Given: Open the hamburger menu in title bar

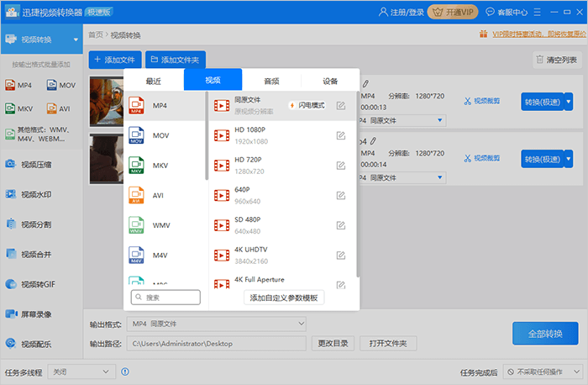Looking at the screenshot, I should [x=538, y=13].
